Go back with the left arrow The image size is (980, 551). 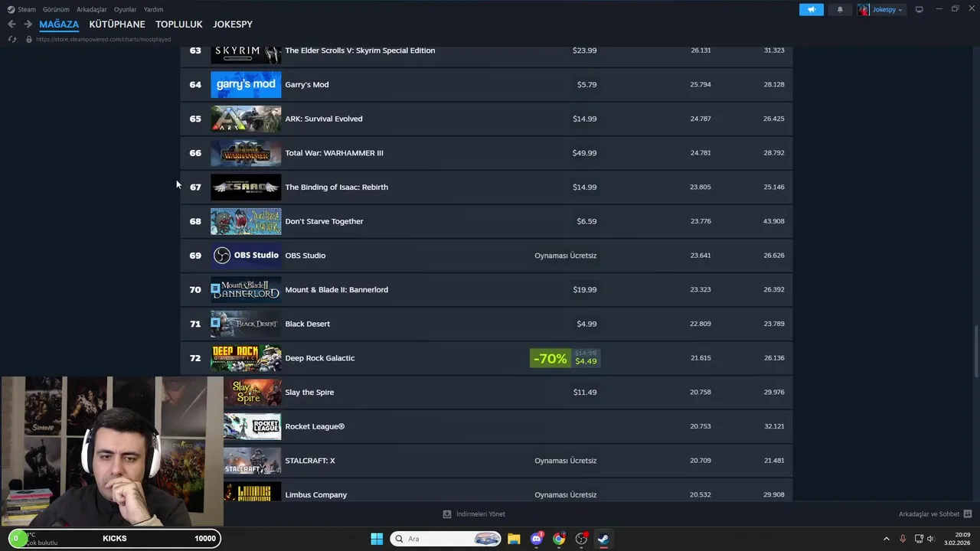[11, 24]
